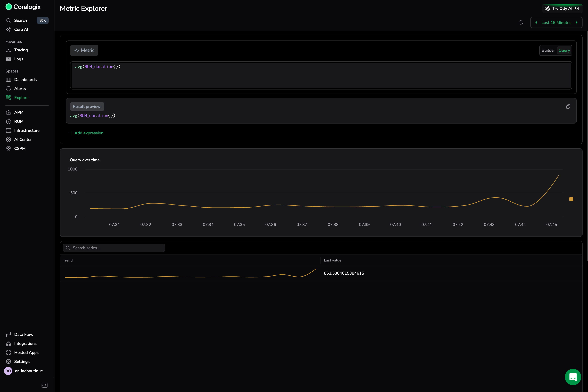The width and height of the screenshot is (588, 392).
Task: Step the time range forward with the right arrow
Action: pyautogui.click(x=577, y=22)
